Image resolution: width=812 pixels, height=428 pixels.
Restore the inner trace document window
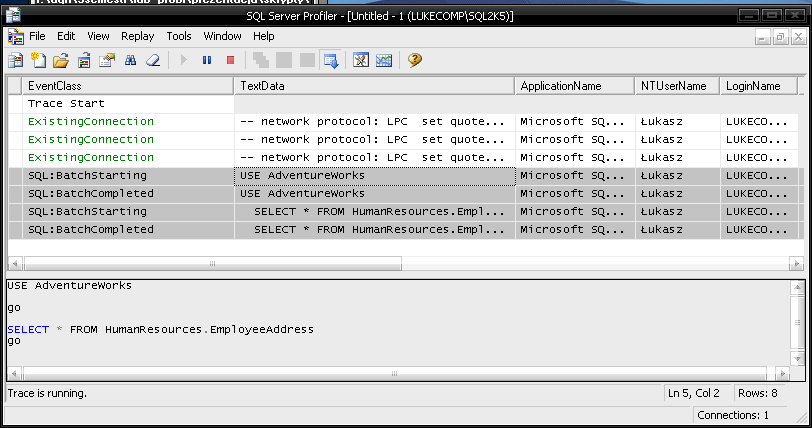(780, 37)
